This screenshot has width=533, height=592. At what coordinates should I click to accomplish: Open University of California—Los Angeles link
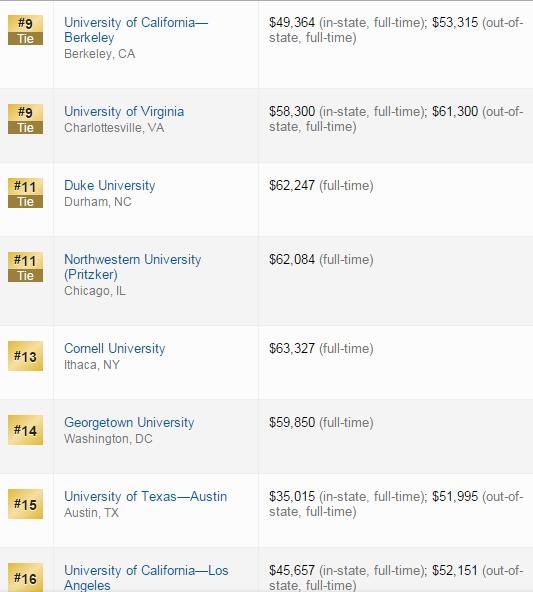pyautogui.click(x=146, y=578)
